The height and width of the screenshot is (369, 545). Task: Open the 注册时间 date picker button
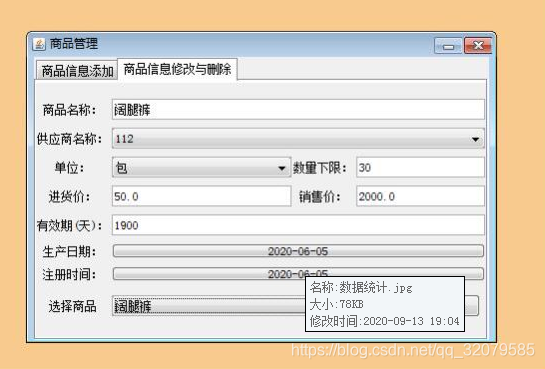pyautogui.click(x=298, y=273)
